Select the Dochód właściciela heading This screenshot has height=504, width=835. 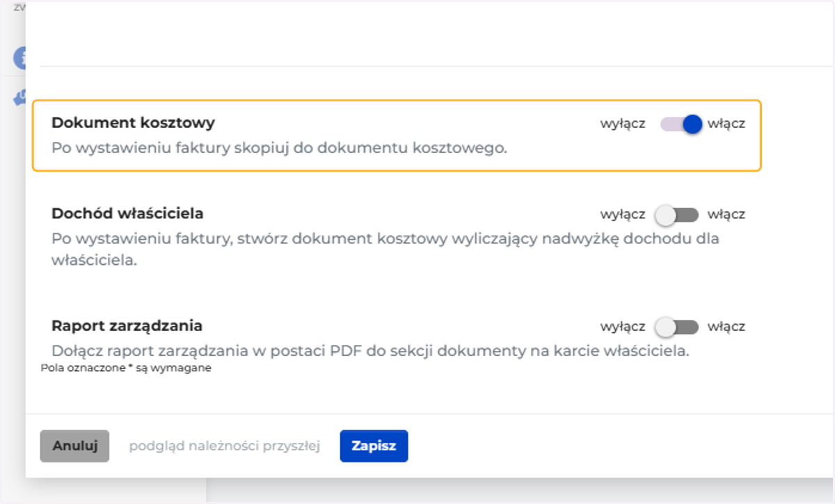[x=127, y=213]
